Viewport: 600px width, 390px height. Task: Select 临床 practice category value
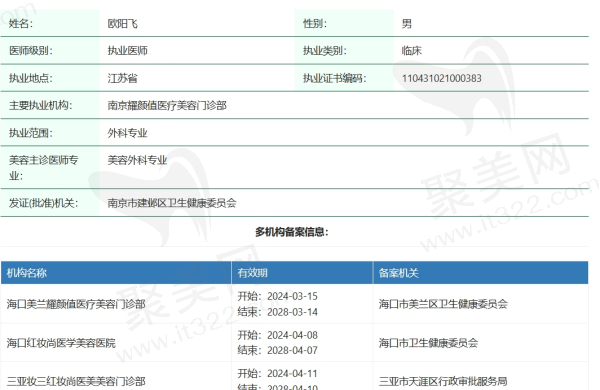[x=412, y=51]
